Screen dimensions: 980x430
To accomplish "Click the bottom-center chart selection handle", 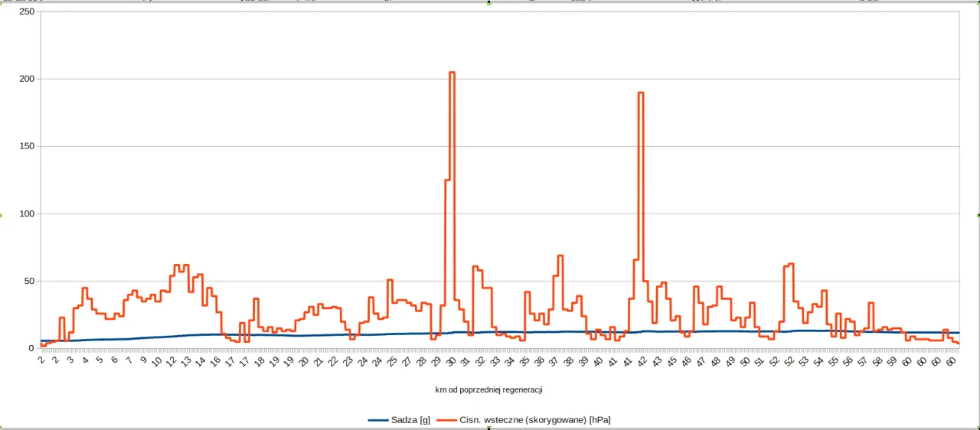I will click(x=489, y=428).
